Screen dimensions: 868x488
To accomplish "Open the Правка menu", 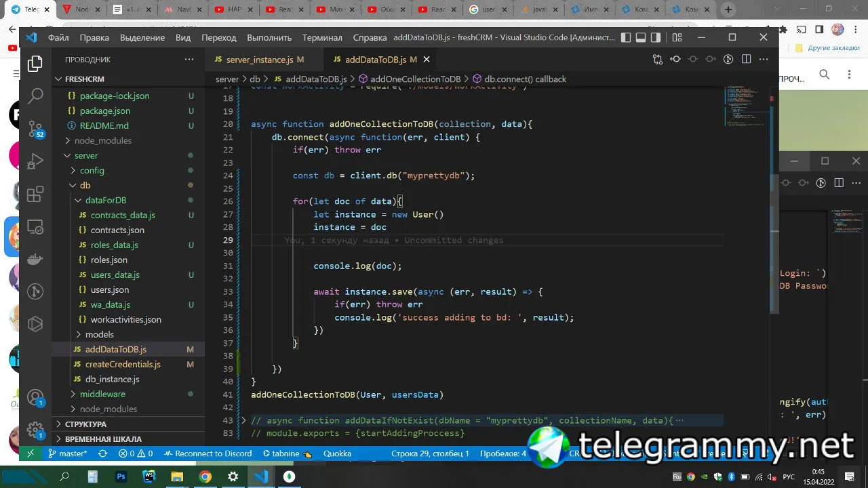I will (94, 37).
